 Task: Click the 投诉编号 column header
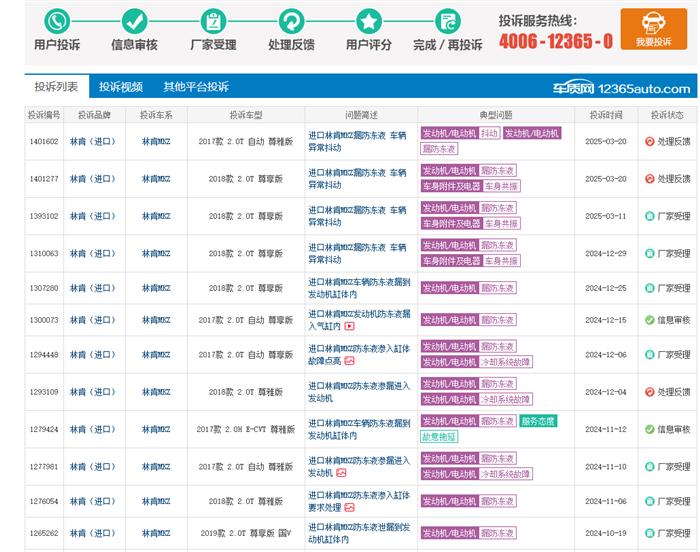point(44,115)
